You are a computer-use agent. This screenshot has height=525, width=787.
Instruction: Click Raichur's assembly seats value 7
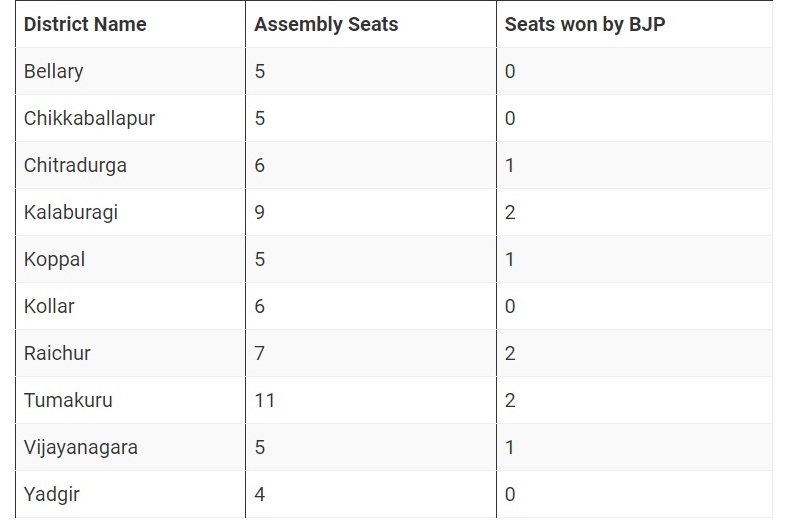click(260, 354)
